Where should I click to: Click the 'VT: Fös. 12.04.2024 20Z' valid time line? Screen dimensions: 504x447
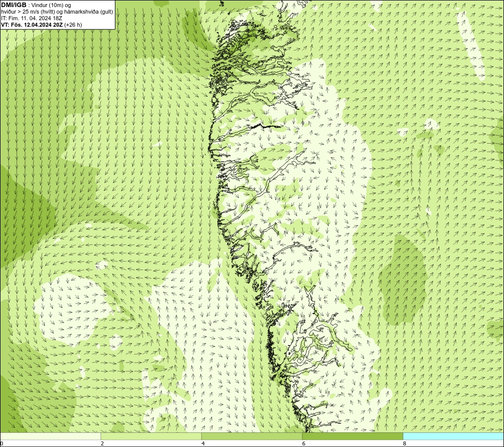pos(41,25)
